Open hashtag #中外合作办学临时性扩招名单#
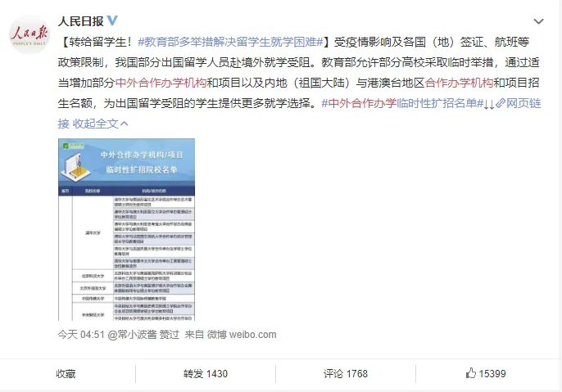This screenshot has height=392, width=562. (x=402, y=103)
